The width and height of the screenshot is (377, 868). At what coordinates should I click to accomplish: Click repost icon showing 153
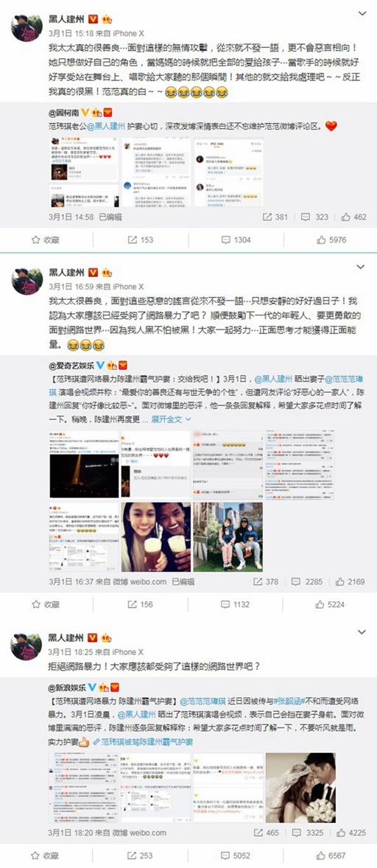coord(141,239)
